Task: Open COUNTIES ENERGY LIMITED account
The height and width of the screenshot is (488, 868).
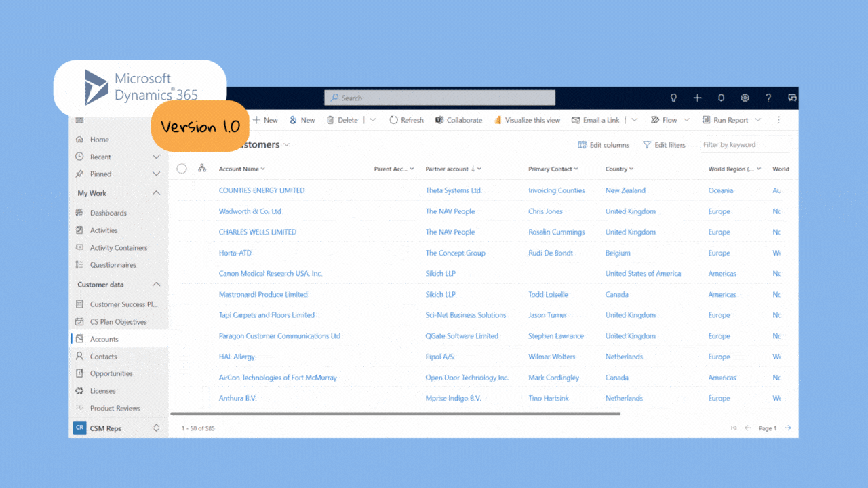Action: (262, 190)
